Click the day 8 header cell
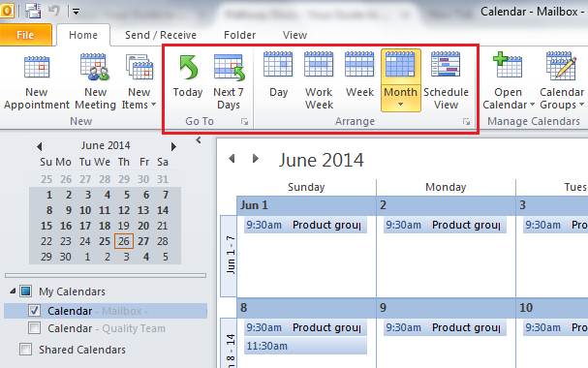Screen dimensions: 588x368 click(306, 308)
